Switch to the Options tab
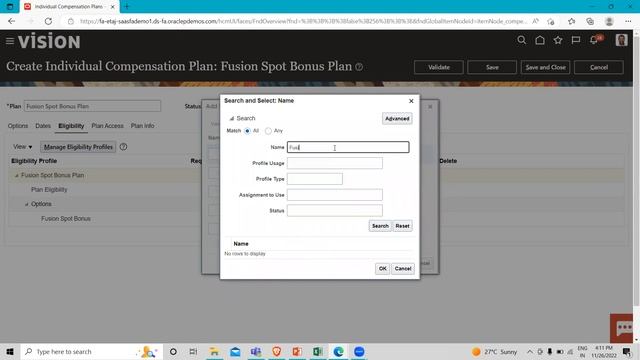The height and width of the screenshot is (360, 640). coord(18,126)
